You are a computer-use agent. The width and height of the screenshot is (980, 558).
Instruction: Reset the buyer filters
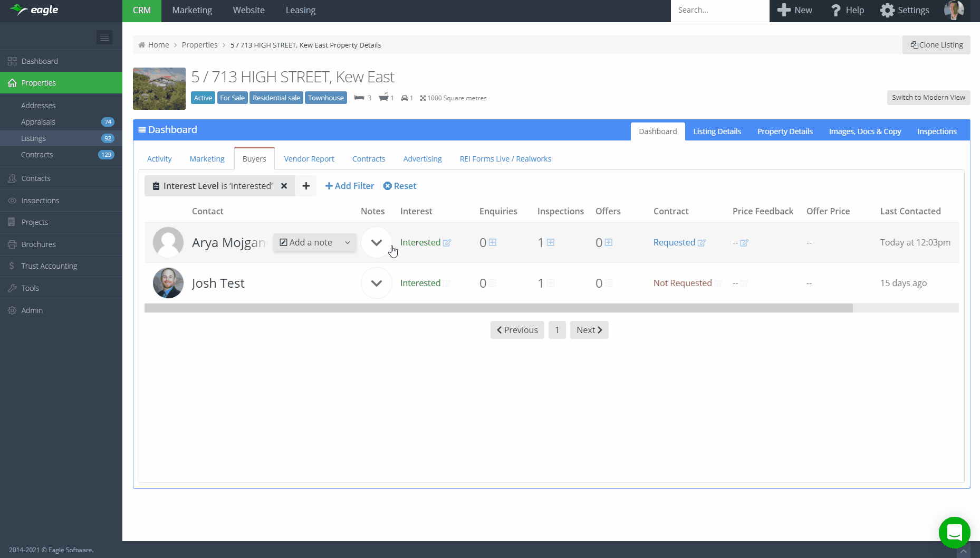click(x=399, y=186)
